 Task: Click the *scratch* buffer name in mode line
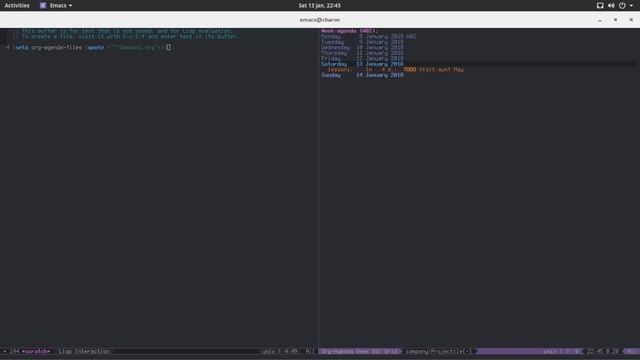[x=36, y=351]
